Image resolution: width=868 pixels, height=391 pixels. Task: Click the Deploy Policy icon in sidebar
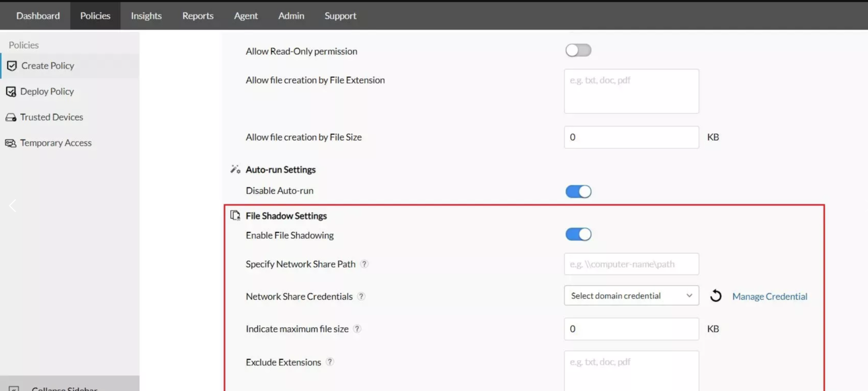pos(11,92)
